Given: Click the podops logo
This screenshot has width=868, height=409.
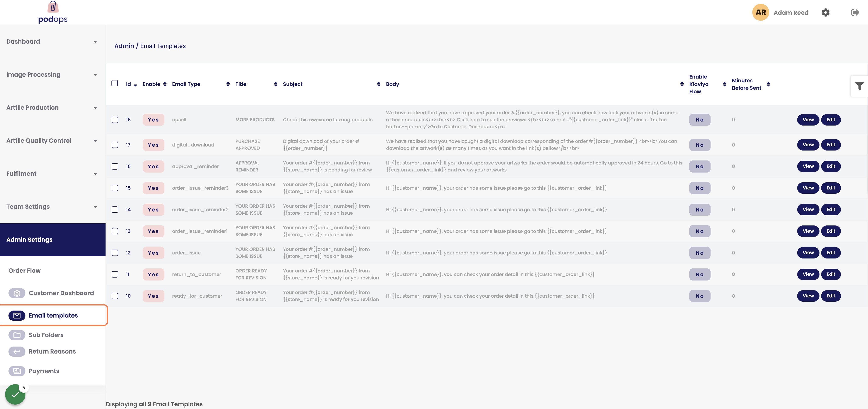Looking at the screenshot, I should [53, 12].
